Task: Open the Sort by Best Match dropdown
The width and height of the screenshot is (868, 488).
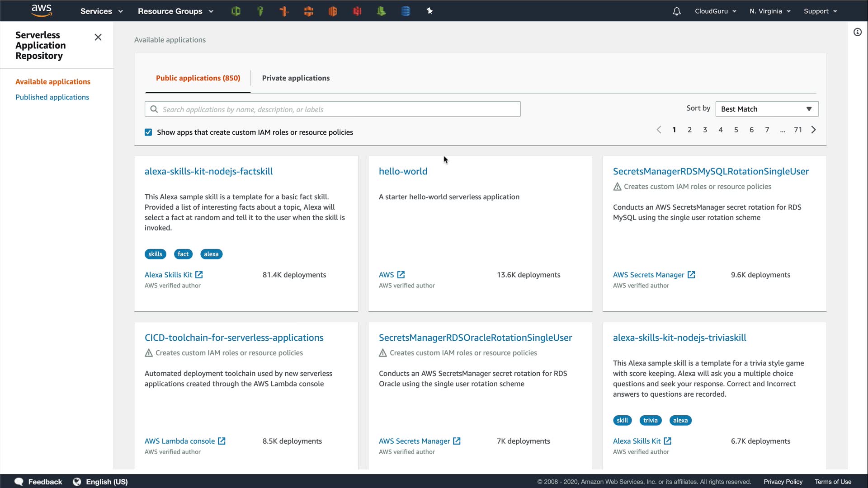Action: (767, 109)
